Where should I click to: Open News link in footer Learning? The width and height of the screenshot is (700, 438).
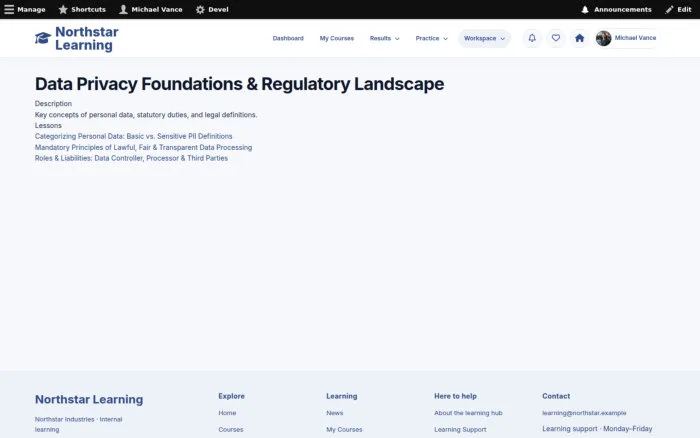[x=335, y=413]
